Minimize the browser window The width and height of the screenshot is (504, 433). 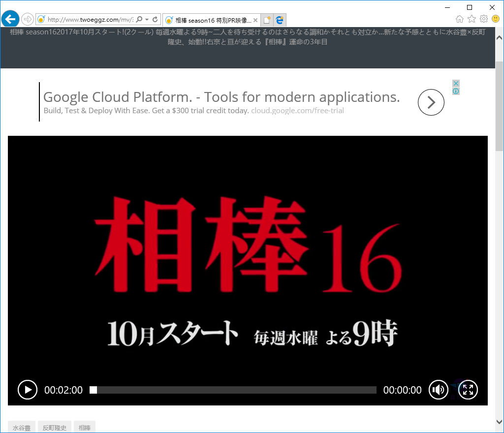[447, 7]
